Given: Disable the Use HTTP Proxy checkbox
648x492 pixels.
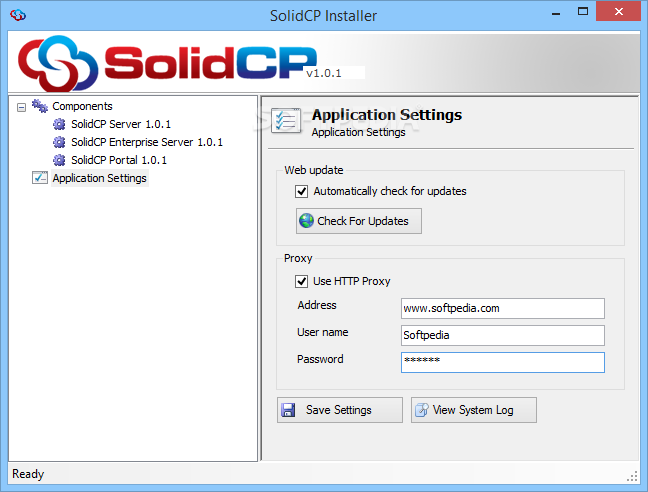Looking at the screenshot, I should (301, 281).
